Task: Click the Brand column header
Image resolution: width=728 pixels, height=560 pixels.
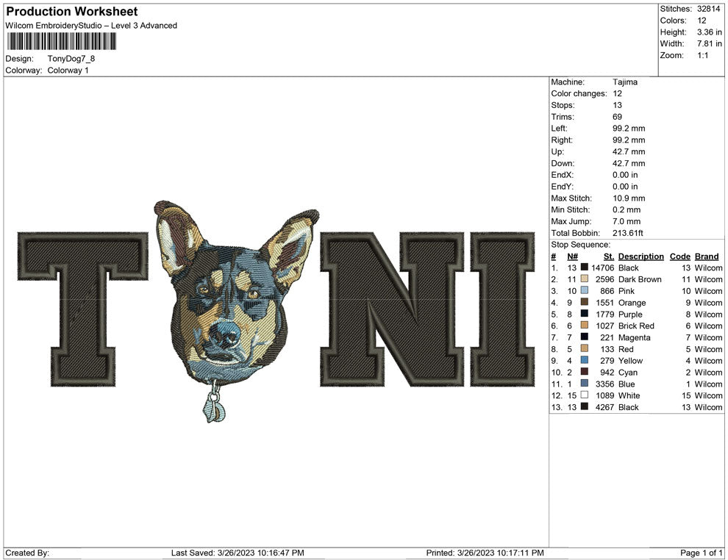Action: (x=706, y=256)
